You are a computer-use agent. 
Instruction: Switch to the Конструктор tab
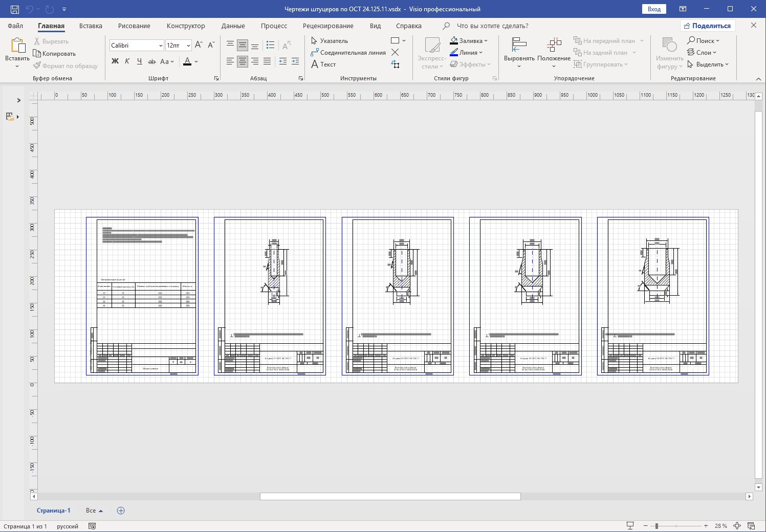tap(186, 26)
